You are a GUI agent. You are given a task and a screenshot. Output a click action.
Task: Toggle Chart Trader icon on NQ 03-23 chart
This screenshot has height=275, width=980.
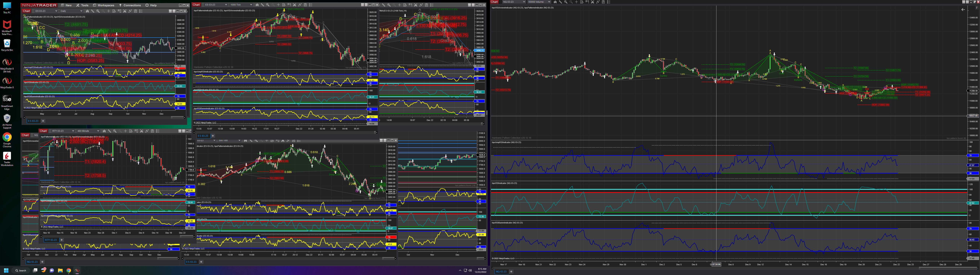point(587,2)
